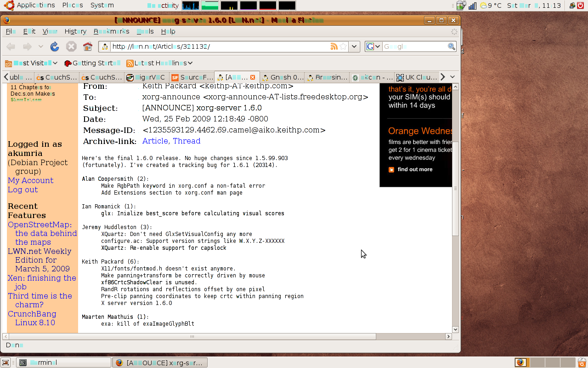Click into the Google search field

pyautogui.click(x=414, y=46)
